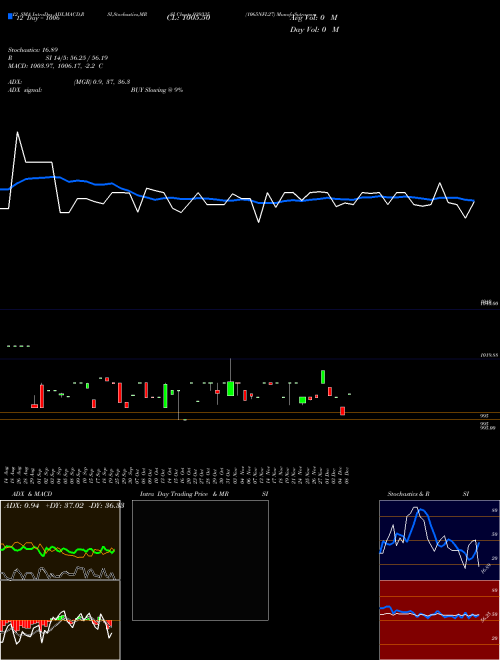Open the empty Intra Day Trading Price chart
500x660 pixels.
coord(200,560)
